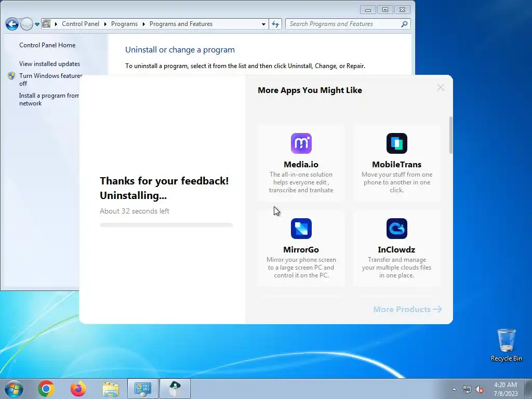Image resolution: width=532 pixels, height=399 pixels.
Task: Click the address bar control panel icon
Action: 46,24
